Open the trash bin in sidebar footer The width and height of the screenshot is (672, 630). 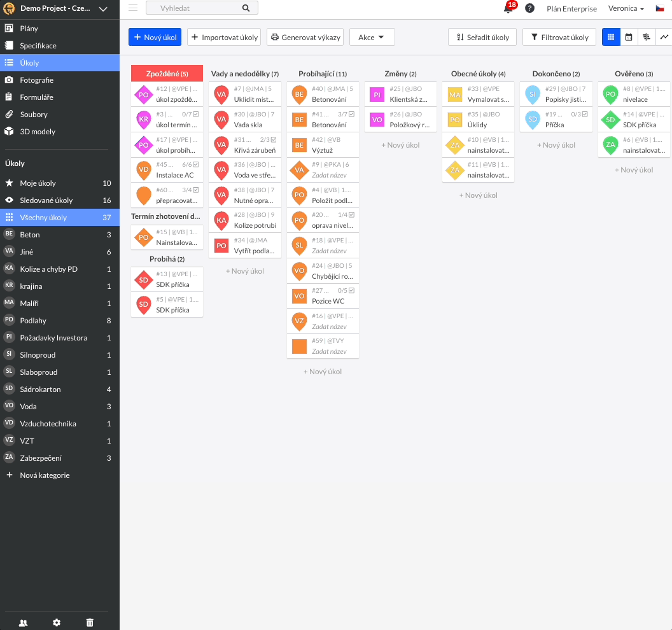[x=90, y=622]
